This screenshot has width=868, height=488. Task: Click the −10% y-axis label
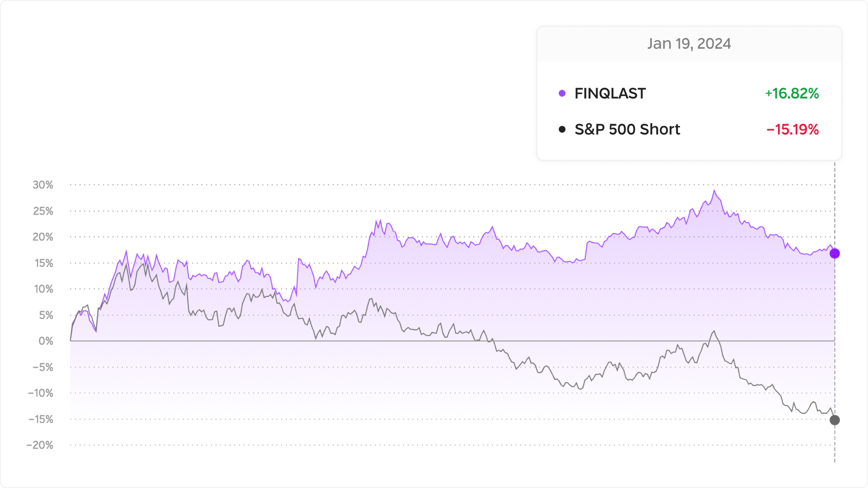[x=41, y=393]
